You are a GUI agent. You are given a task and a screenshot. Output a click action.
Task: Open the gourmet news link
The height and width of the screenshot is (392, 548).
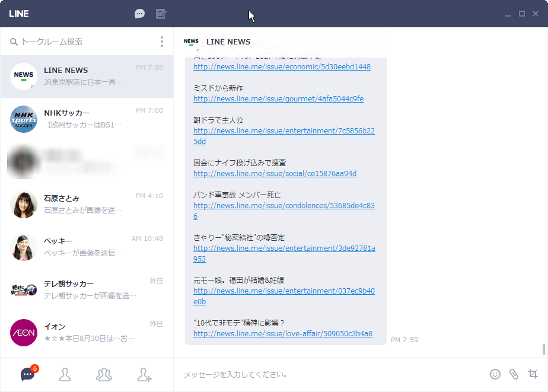coord(278,99)
